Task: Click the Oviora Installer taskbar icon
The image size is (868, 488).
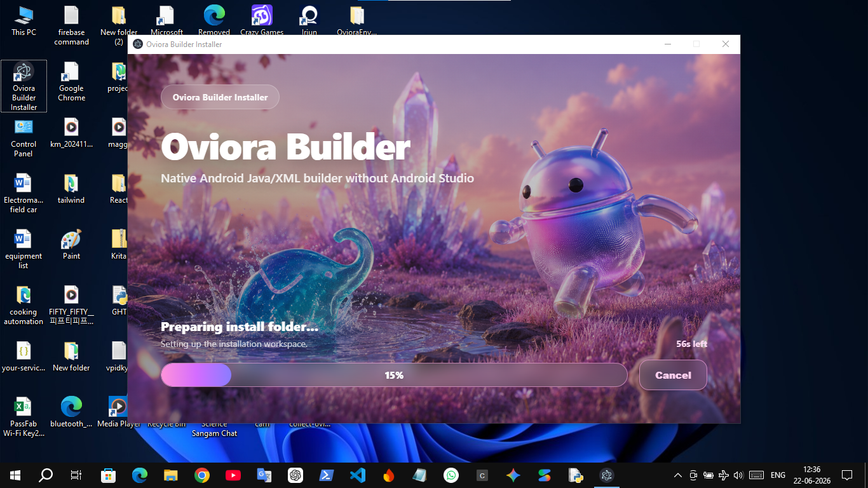Action: point(607,475)
